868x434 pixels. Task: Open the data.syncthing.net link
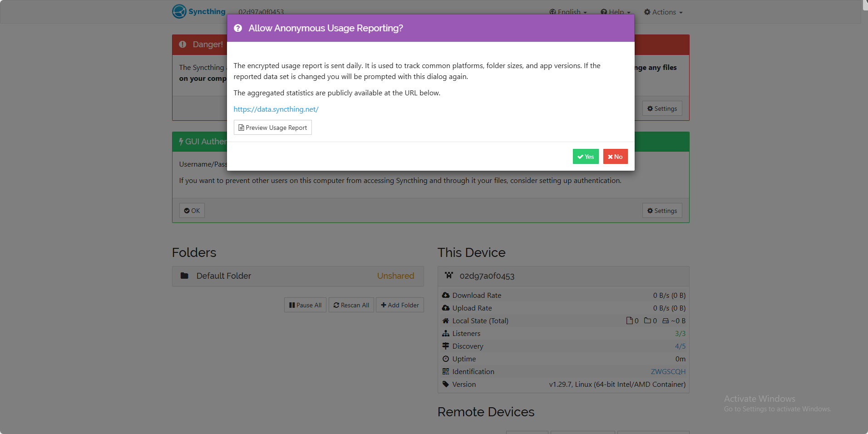click(x=276, y=109)
